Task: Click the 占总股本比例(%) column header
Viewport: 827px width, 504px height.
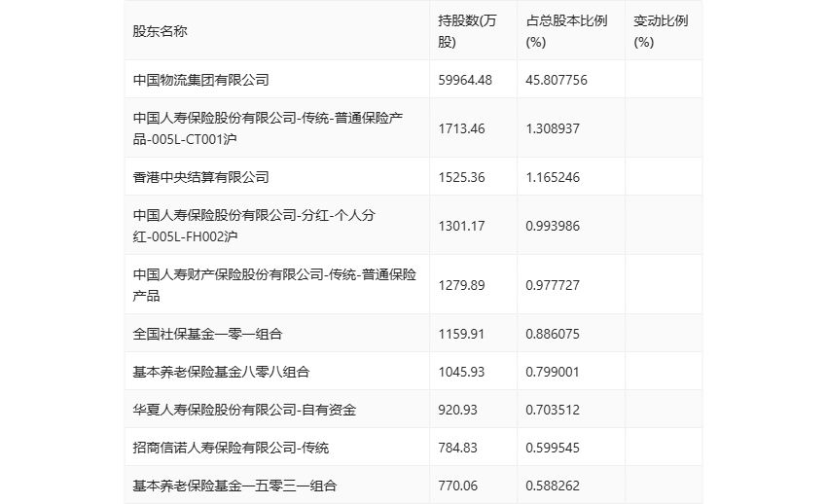Action: click(566, 31)
